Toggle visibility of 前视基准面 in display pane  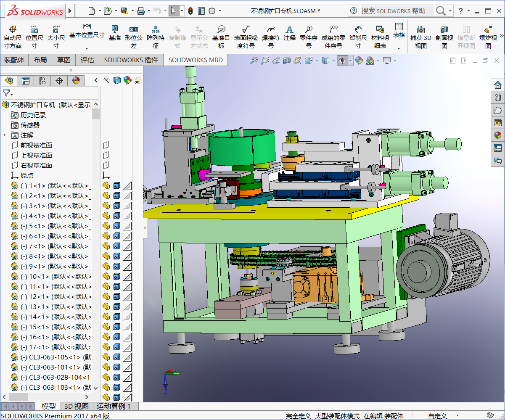[x=106, y=145]
